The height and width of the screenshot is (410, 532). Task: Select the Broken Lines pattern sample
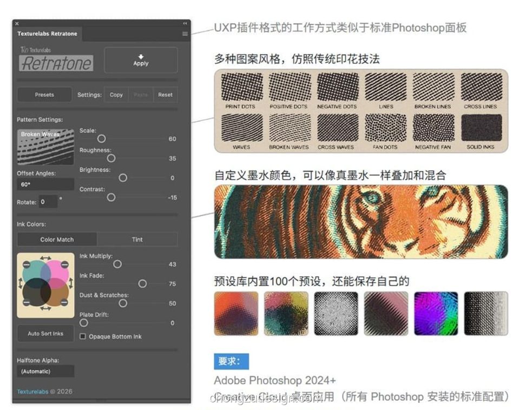pos(434,87)
